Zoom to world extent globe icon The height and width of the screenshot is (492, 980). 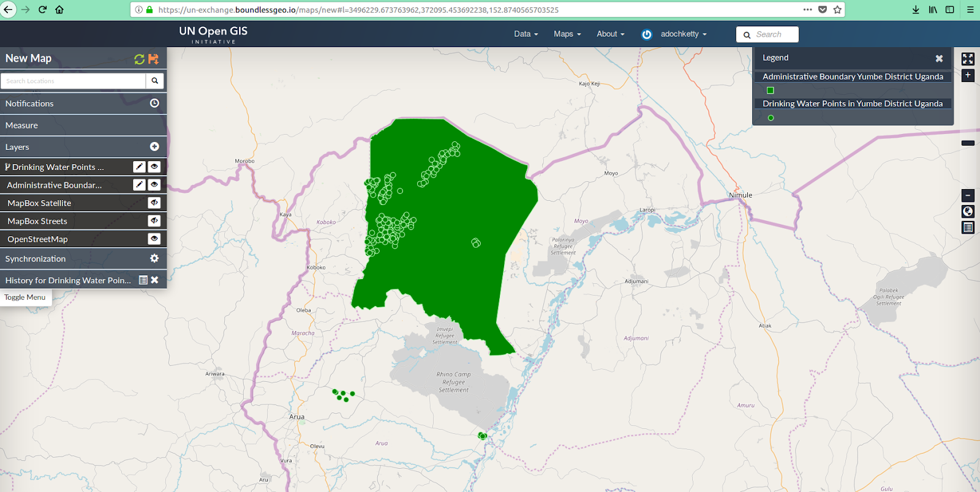click(x=968, y=212)
